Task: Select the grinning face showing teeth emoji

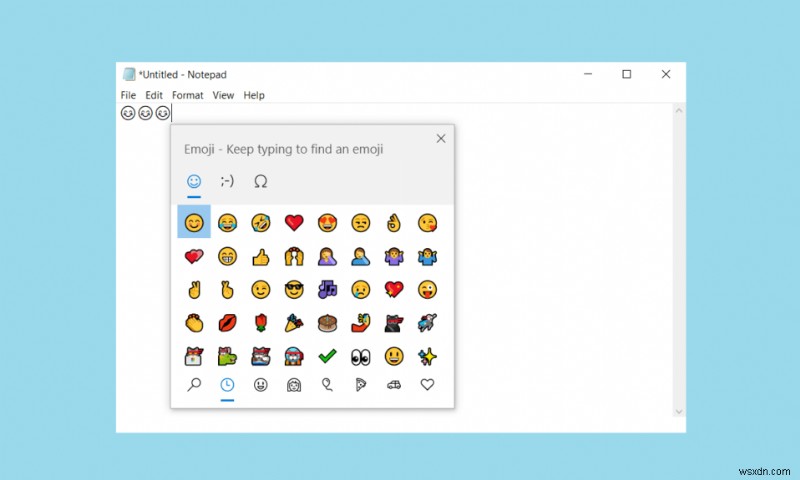Action: click(x=227, y=256)
